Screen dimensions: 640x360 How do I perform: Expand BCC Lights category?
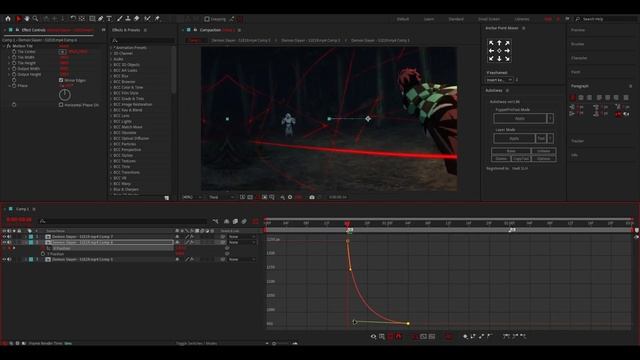click(111, 122)
